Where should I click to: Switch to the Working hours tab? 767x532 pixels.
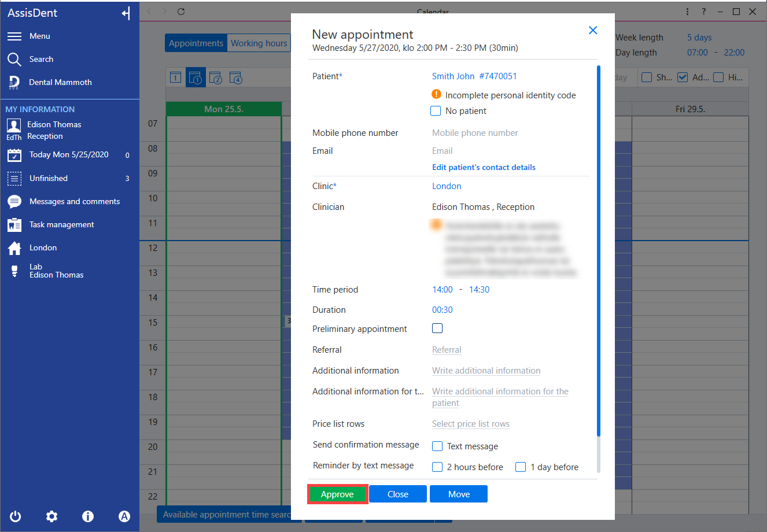pyautogui.click(x=259, y=43)
